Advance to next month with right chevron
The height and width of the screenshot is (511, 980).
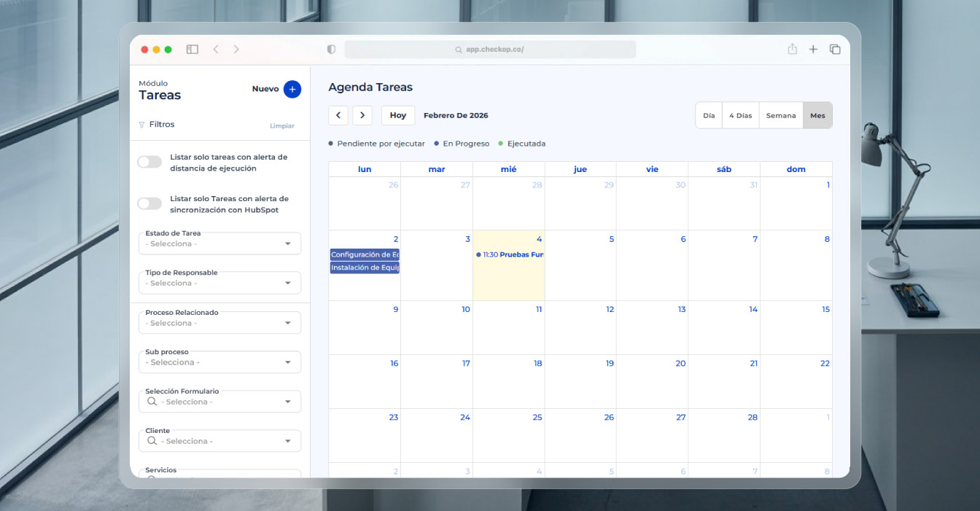(362, 115)
